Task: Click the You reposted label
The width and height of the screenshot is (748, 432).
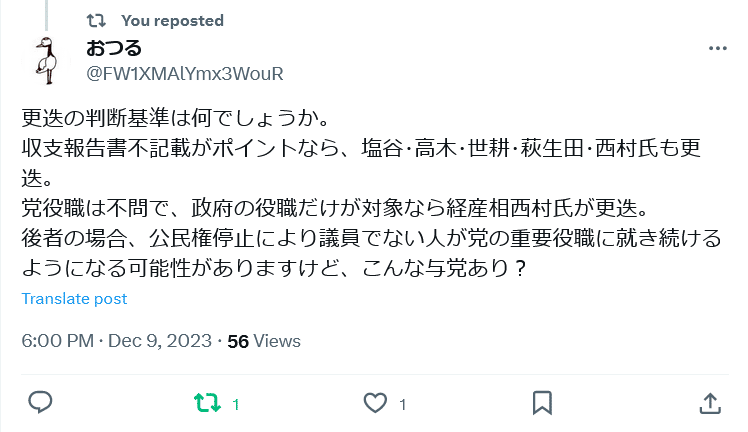Action: click(172, 21)
